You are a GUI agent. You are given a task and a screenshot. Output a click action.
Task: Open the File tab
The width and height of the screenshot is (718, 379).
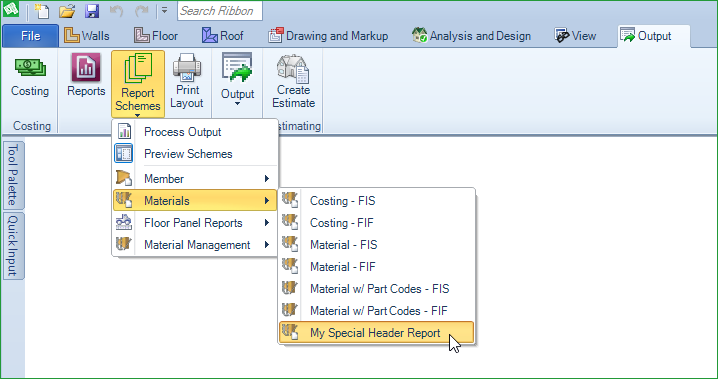pyautogui.click(x=30, y=36)
